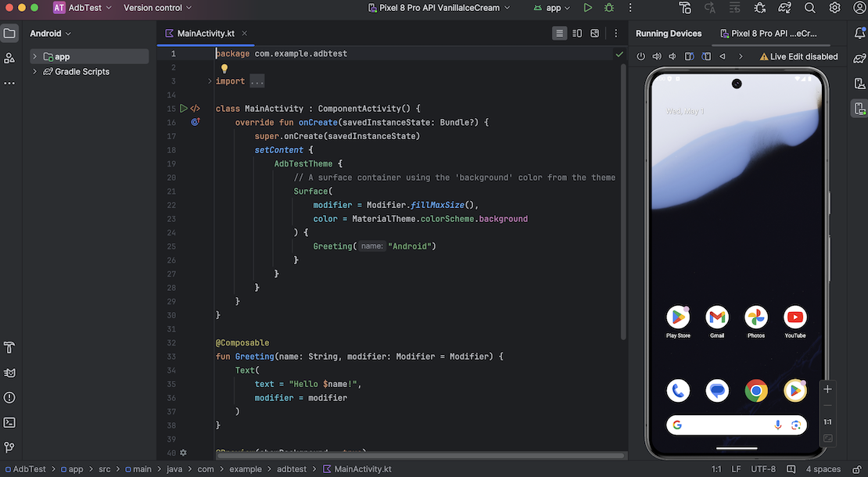This screenshot has width=868, height=477.
Task: Set emulator zoom to 1:1
Action: pos(827,421)
